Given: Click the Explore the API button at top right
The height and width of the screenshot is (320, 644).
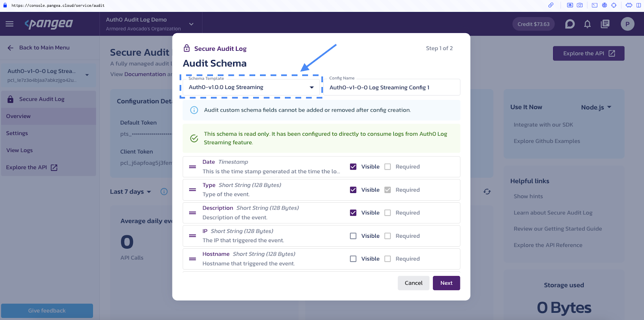Looking at the screenshot, I should [588, 53].
